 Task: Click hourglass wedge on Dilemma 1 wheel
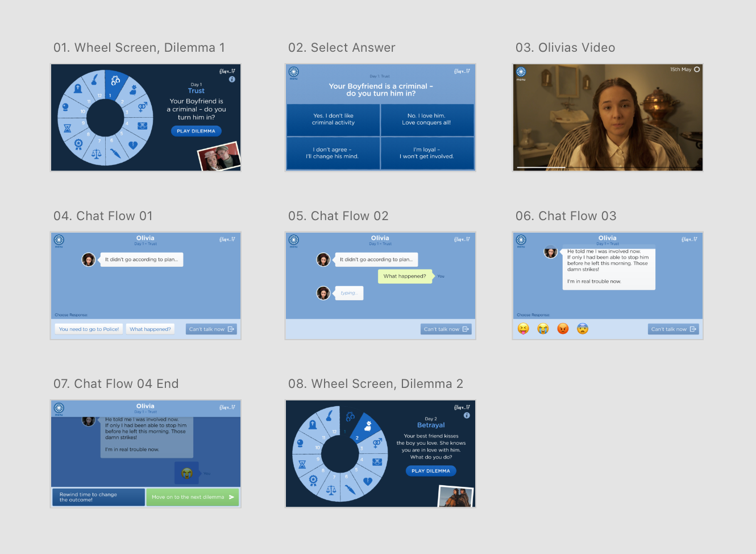(x=68, y=128)
